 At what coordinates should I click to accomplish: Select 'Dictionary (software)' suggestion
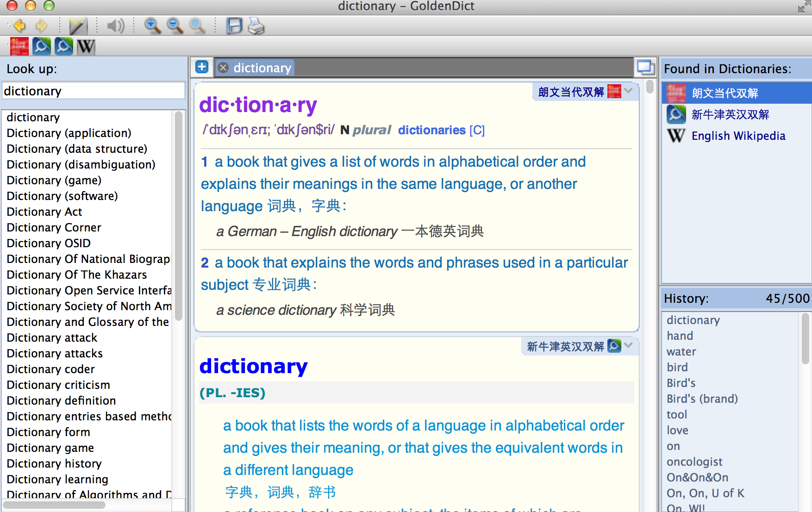[x=62, y=196]
